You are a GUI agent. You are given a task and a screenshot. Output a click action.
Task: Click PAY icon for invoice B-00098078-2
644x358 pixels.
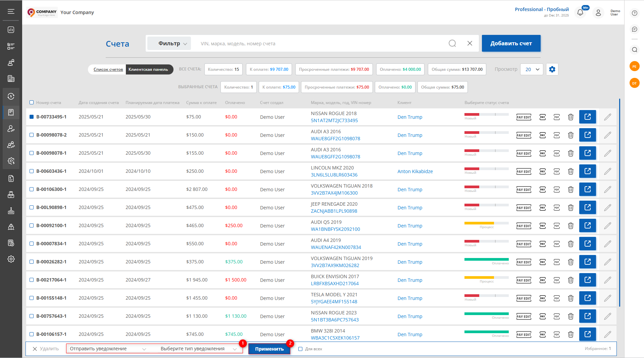pos(543,135)
